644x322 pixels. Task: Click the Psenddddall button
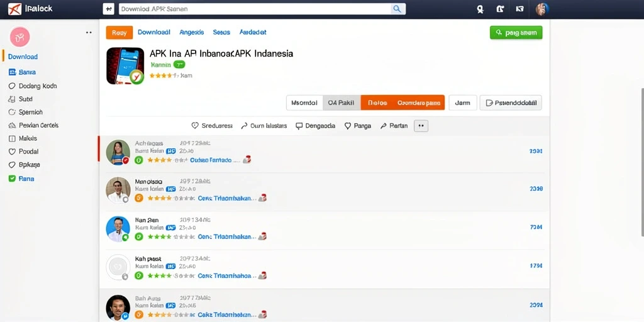[x=511, y=103]
